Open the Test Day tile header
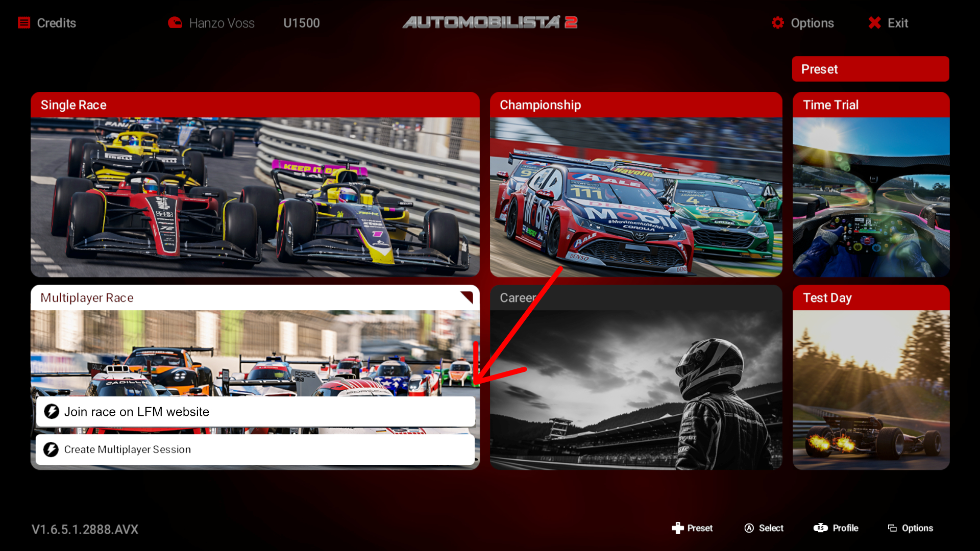980x551 pixels. click(x=871, y=297)
